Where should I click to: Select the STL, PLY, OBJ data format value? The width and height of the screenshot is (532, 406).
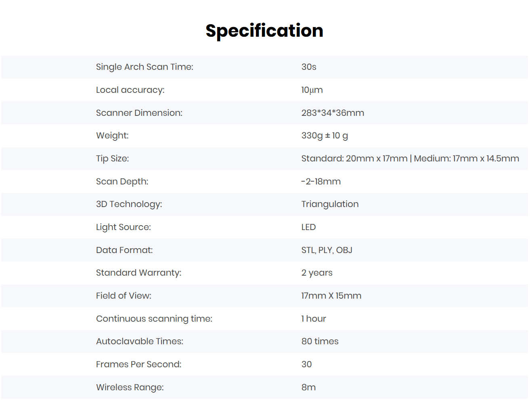(327, 250)
